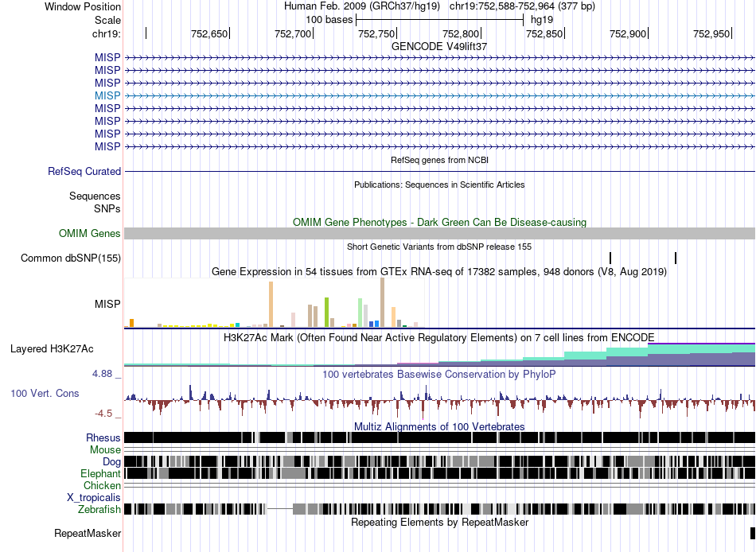The height and width of the screenshot is (552, 756).
Task: Click the hg19 text beside the scale bar
Action: tap(542, 20)
